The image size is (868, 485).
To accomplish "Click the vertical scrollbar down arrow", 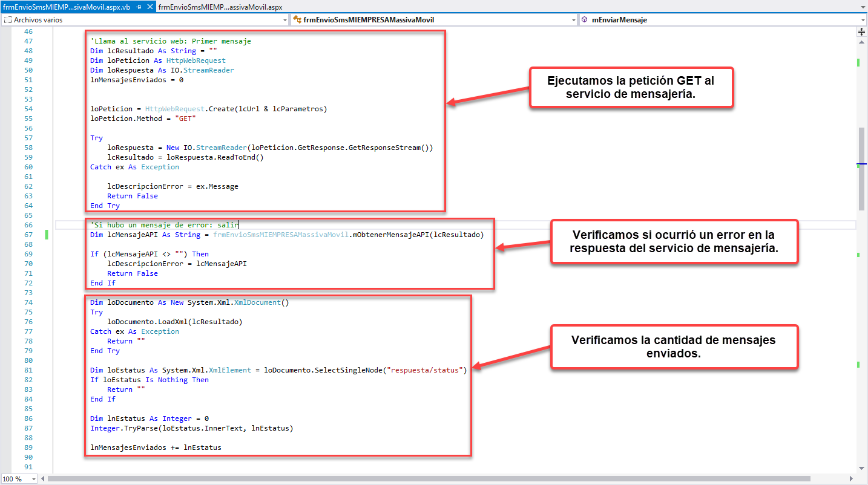I will [863, 468].
